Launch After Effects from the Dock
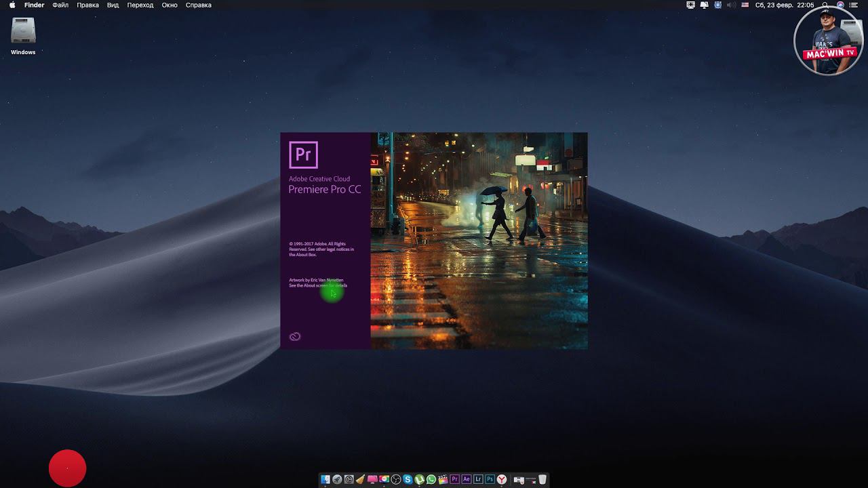The width and height of the screenshot is (868, 488). coord(467,479)
